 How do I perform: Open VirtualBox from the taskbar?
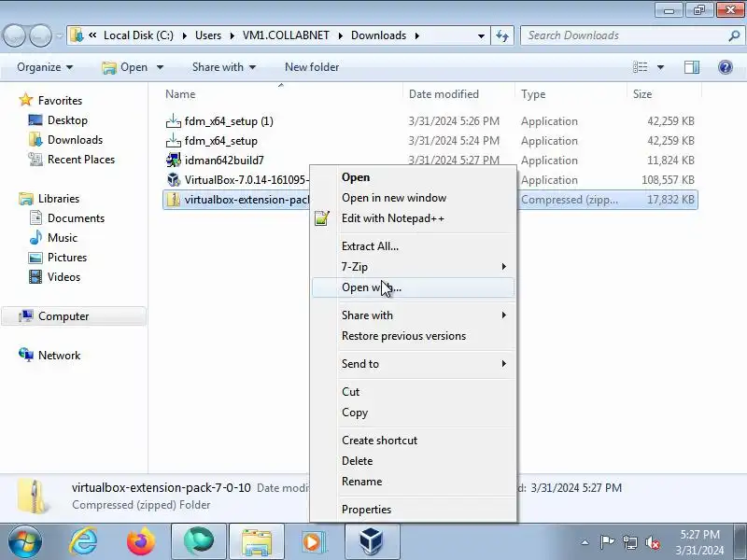tap(371, 541)
